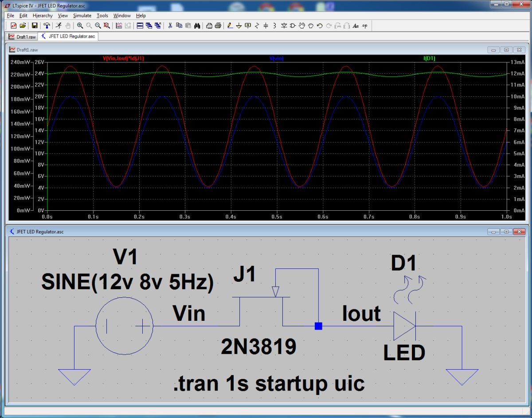This screenshot has width=532, height=418.
Task: Select the Move hand tool
Action: tap(302, 26)
